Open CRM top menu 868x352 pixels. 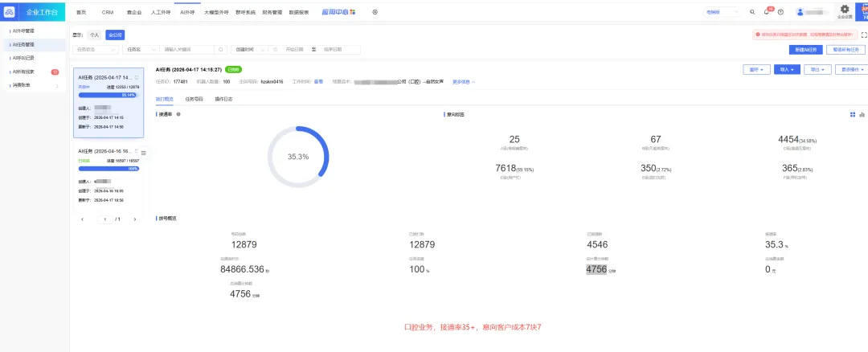108,11
